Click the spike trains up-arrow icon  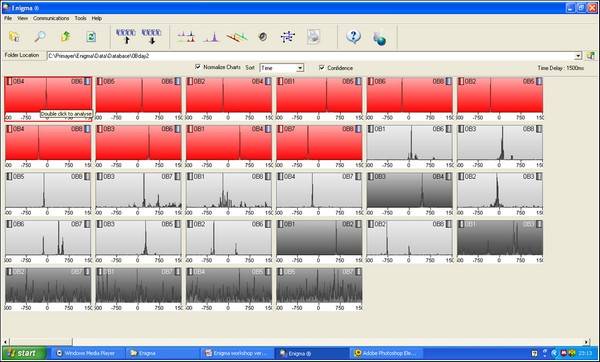126,36
